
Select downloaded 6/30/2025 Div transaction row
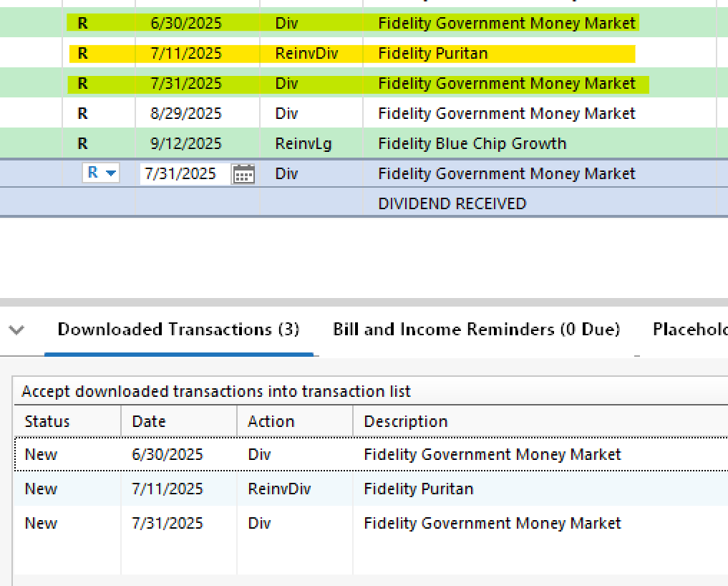371,454
